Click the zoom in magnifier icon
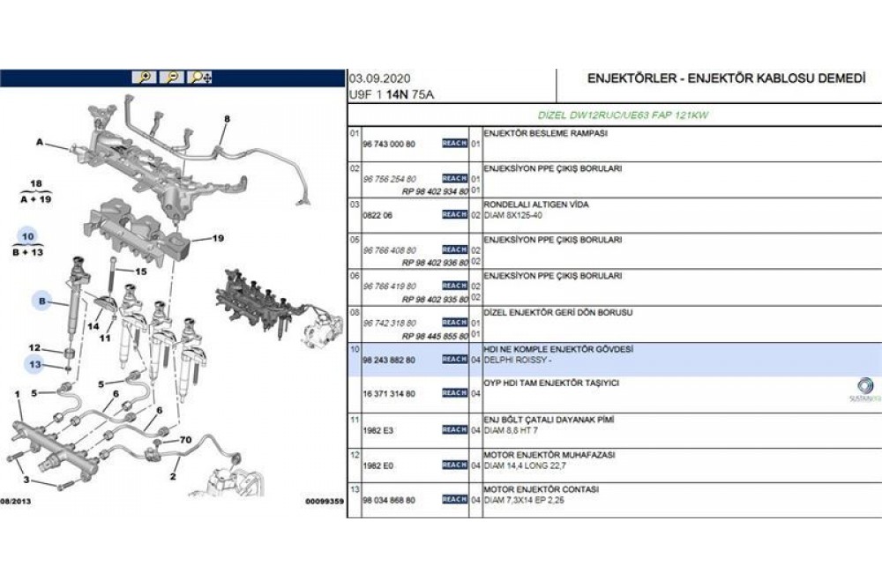This screenshot has width=882, height=588. [144, 78]
